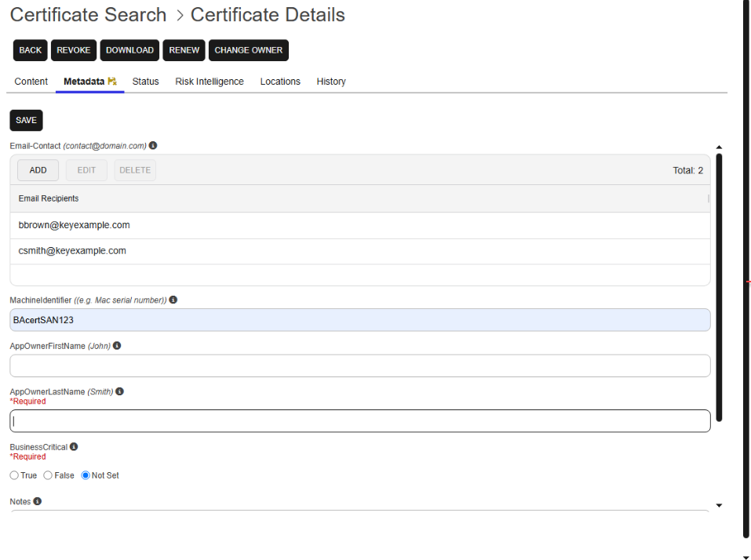Viewport: 751px width, 560px height.
Task: Select True for BusinessCritical
Action: click(x=14, y=475)
